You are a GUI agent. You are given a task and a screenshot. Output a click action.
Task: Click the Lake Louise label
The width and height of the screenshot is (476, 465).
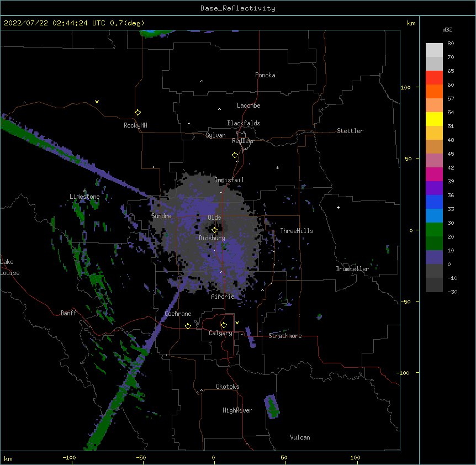tap(10, 267)
